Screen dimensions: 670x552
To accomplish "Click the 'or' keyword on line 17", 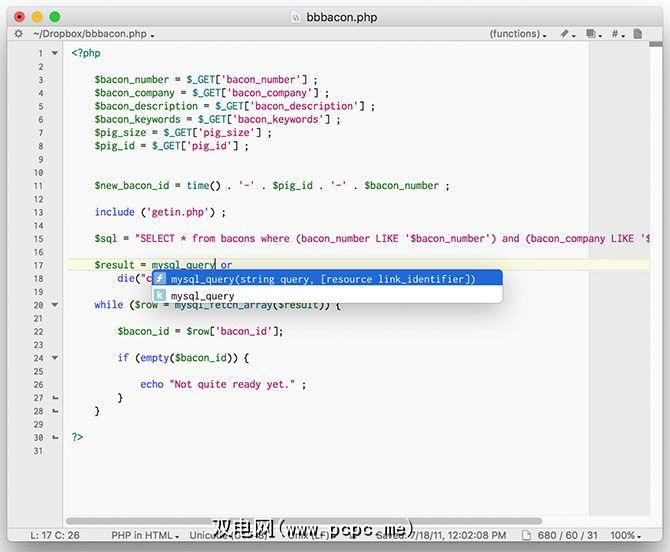I will [226, 265].
